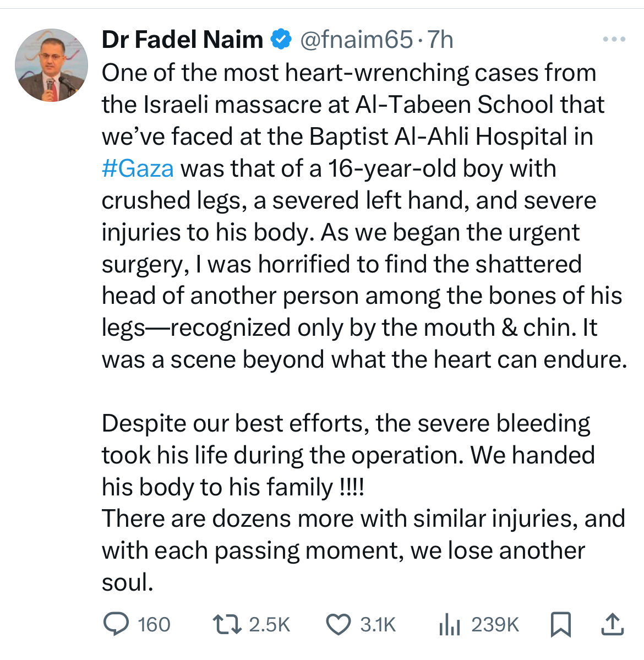The width and height of the screenshot is (644, 660).
Task: Click the blue verified checkmark badge
Action: click(x=281, y=40)
